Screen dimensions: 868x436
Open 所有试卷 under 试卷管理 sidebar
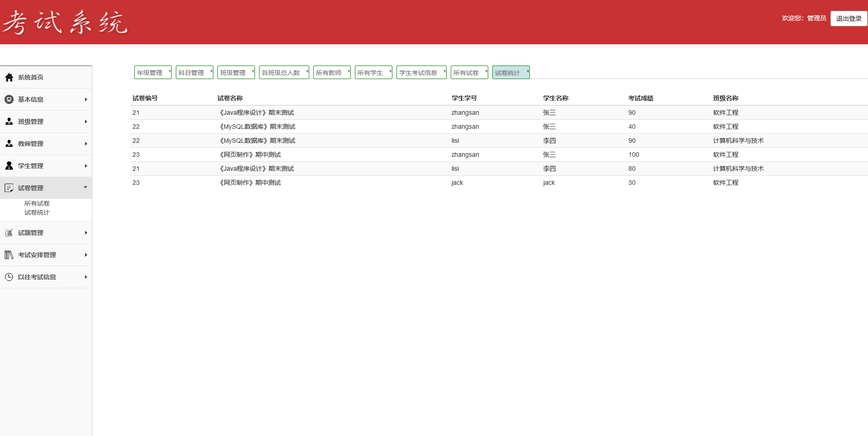pyautogui.click(x=37, y=203)
